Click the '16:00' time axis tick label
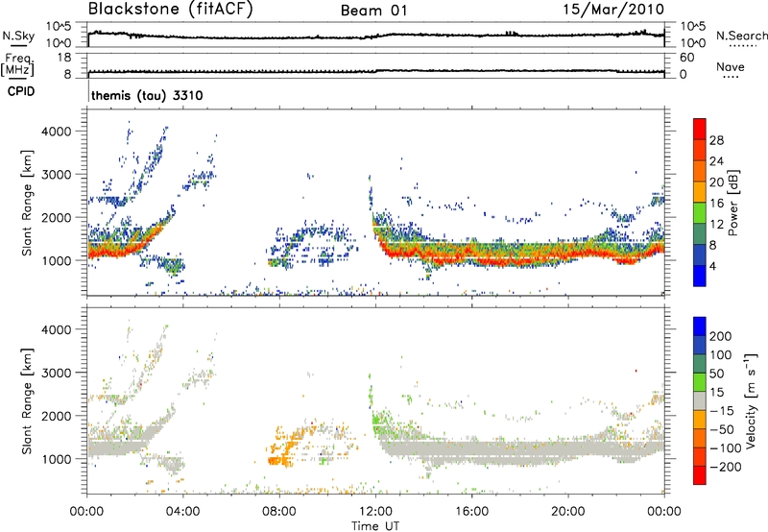The image size is (768, 532). pyautogui.click(x=471, y=512)
